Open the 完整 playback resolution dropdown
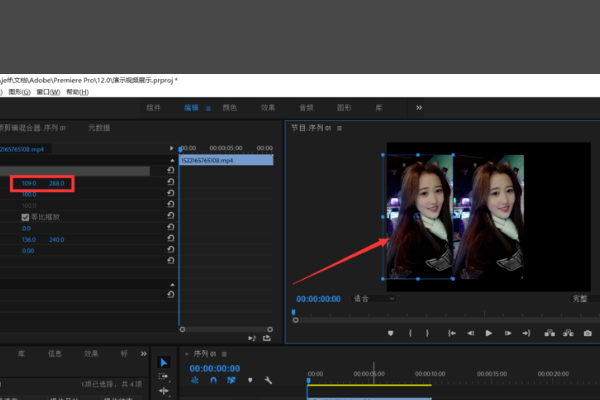 (585, 299)
